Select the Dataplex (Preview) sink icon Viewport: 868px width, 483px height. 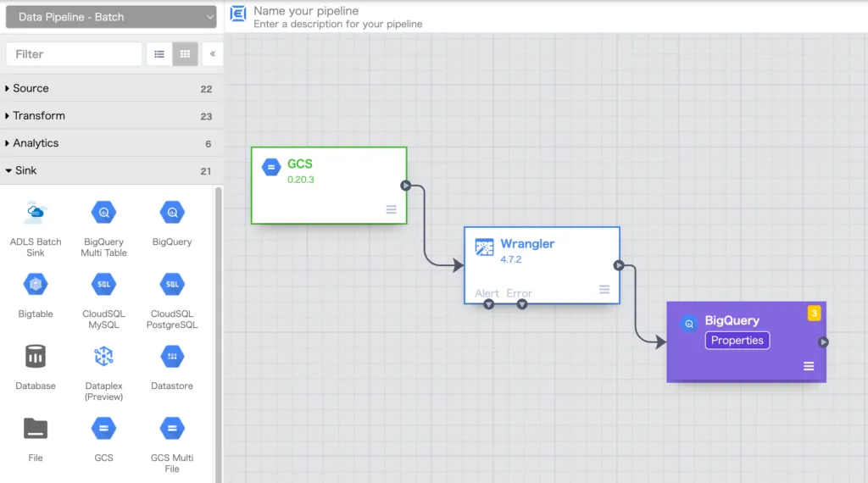[x=103, y=356]
